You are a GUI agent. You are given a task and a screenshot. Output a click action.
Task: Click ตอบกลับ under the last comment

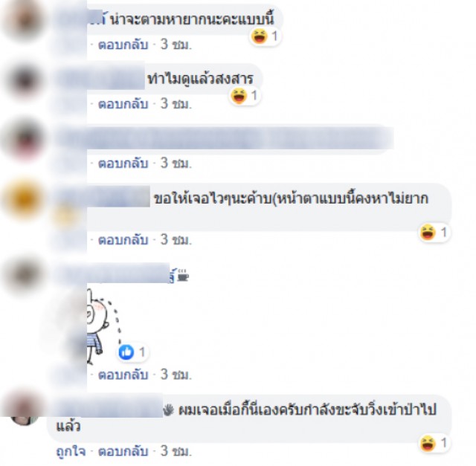tap(123, 451)
